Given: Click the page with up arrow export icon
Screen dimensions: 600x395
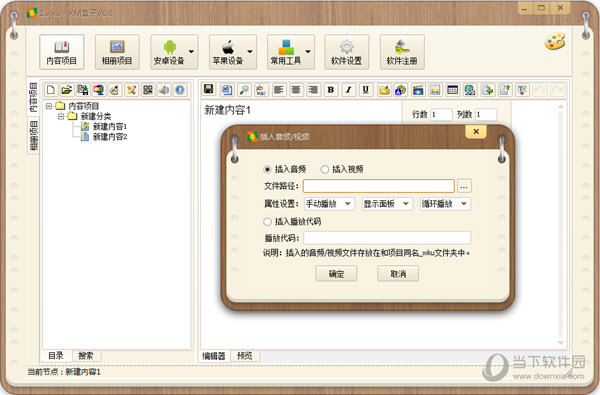Looking at the screenshot, I should click(505, 90).
